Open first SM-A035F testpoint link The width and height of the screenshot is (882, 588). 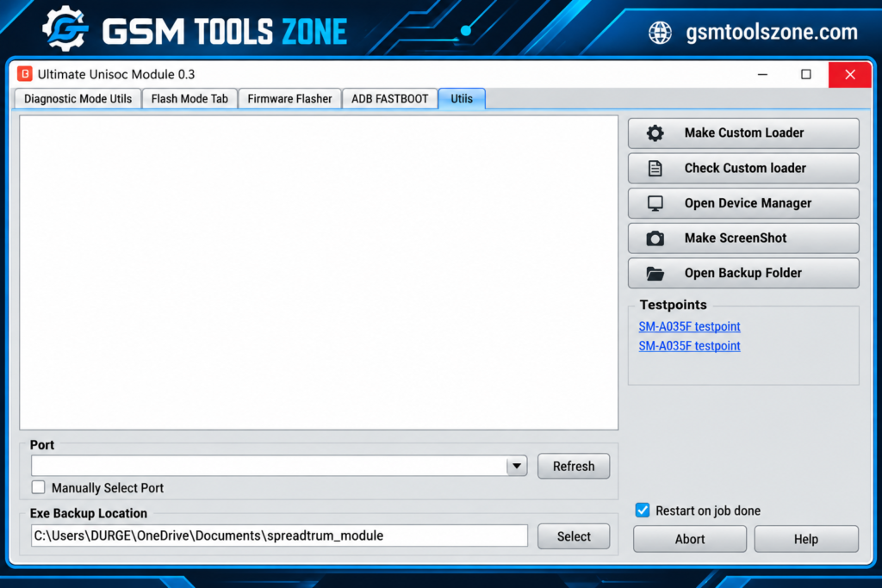pyautogui.click(x=689, y=326)
